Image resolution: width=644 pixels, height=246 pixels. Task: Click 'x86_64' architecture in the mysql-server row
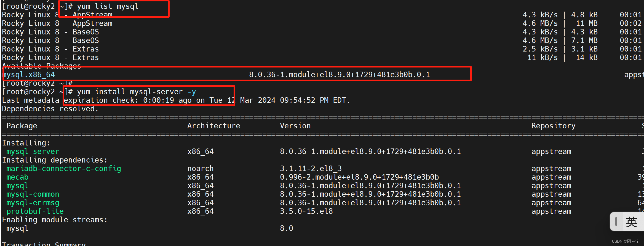coord(201,152)
